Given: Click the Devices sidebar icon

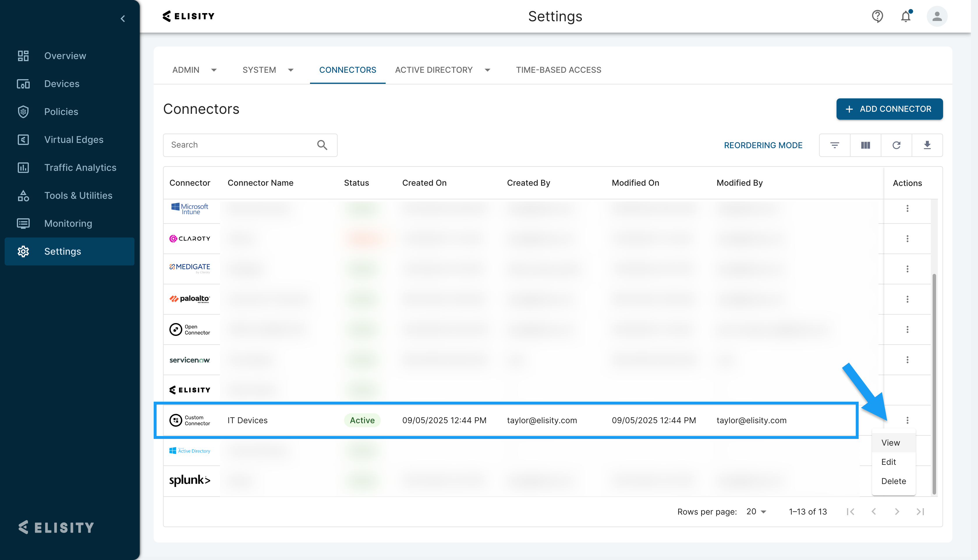Looking at the screenshot, I should pyautogui.click(x=23, y=84).
